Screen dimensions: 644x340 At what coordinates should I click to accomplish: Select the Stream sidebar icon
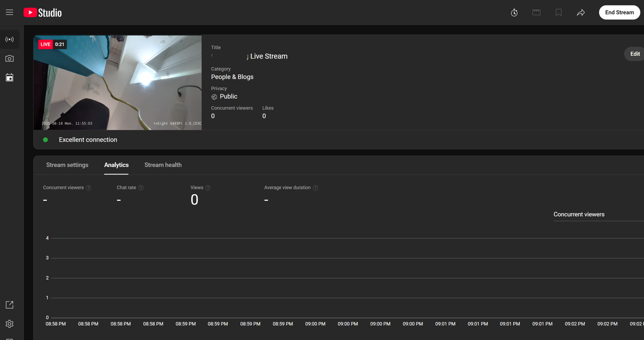[x=10, y=39]
